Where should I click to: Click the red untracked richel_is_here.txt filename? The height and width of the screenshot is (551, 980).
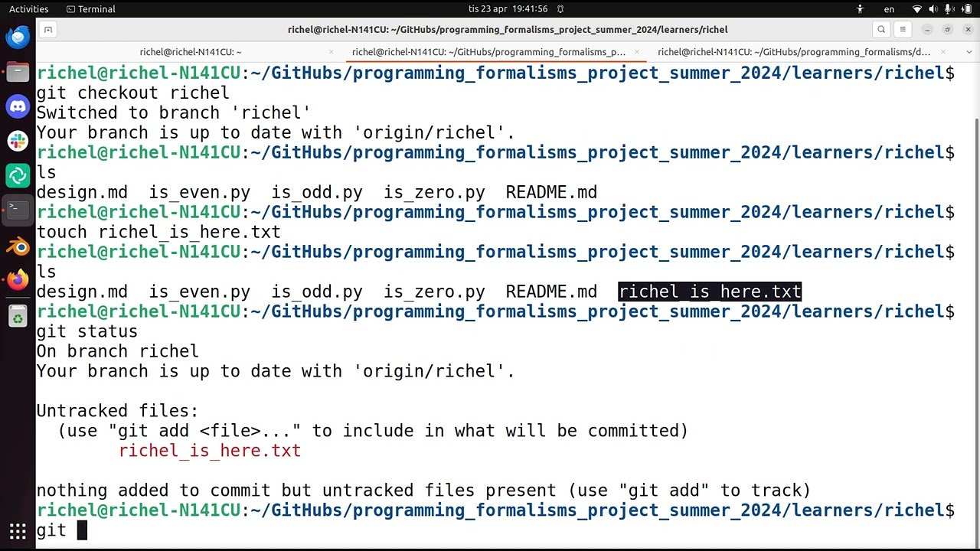pyautogui.click(x=210, y=451)
